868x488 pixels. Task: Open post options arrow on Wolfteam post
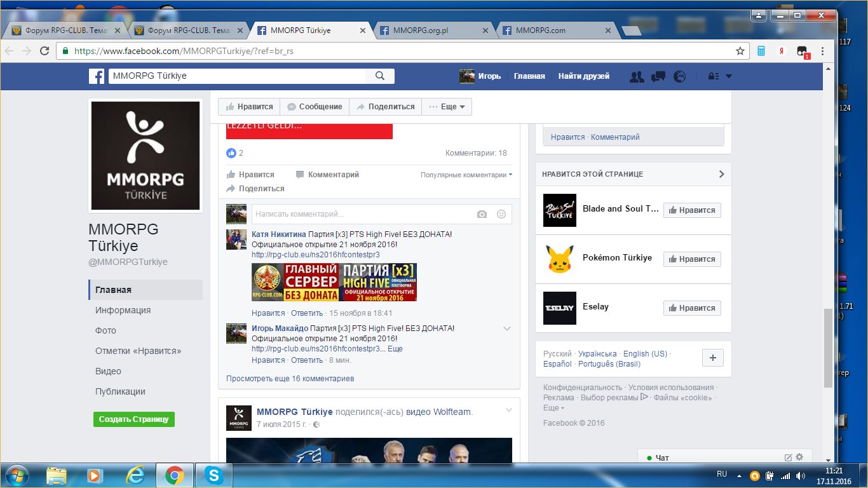[x=508, y=410]
